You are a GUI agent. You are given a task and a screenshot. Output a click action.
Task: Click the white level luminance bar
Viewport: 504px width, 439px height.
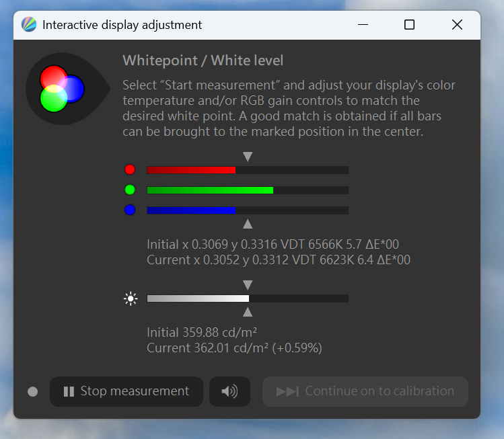pyautogui.click(x=248, y=298)
